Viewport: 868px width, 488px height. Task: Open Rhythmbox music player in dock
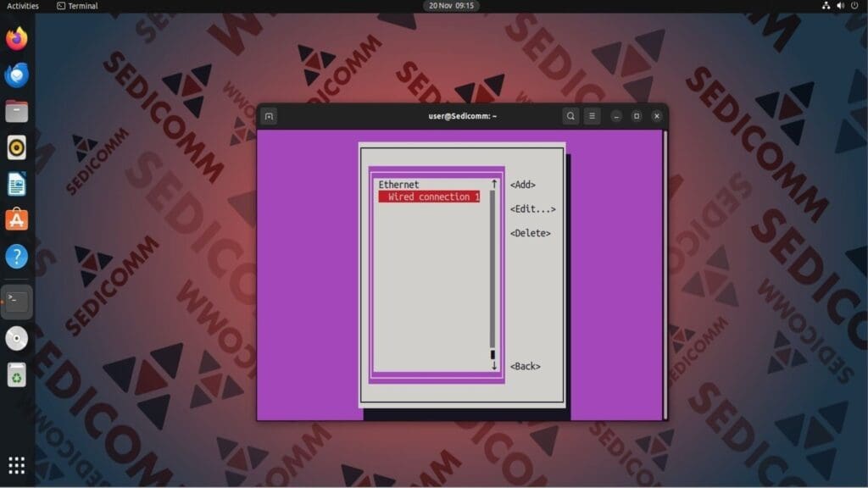[x=17, y=147]
